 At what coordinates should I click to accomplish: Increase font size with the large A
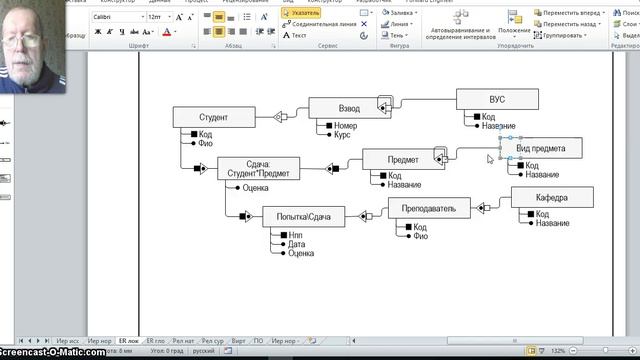179,17
